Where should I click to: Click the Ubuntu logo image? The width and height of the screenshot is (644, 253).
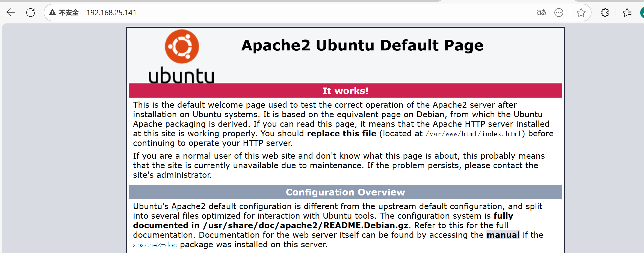click(x=182, y=56)
